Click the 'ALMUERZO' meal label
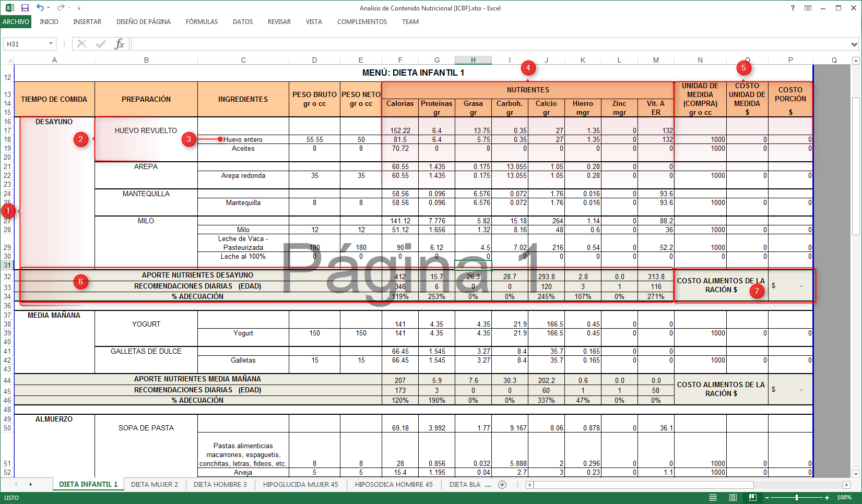The height and width of the screenshot is (504, 862). pyautogui.click(x=54, y=419)
